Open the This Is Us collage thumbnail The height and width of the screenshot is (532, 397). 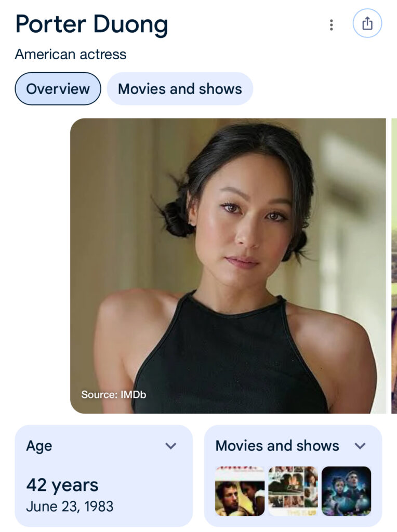click(293, 491)
